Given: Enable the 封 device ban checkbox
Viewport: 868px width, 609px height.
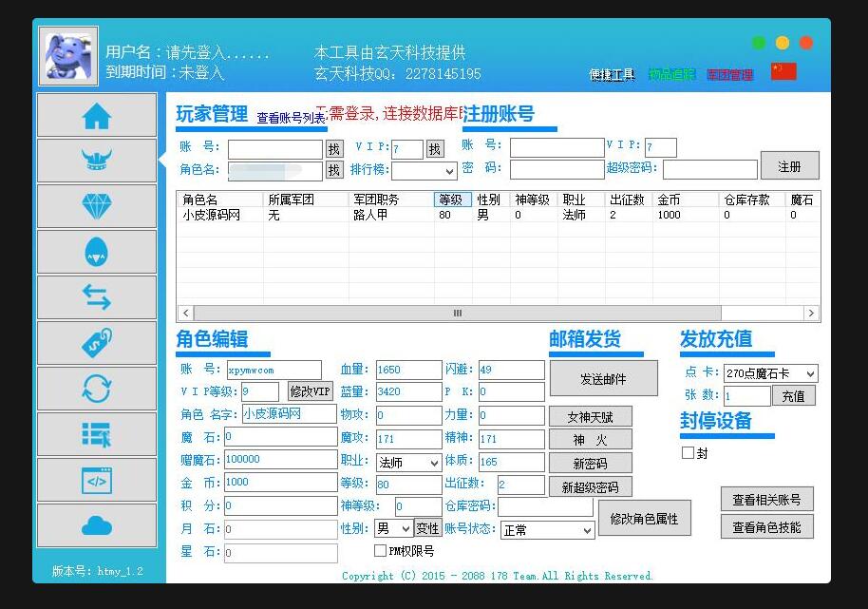Looking at the screenshot, I should tap(688, 453).
